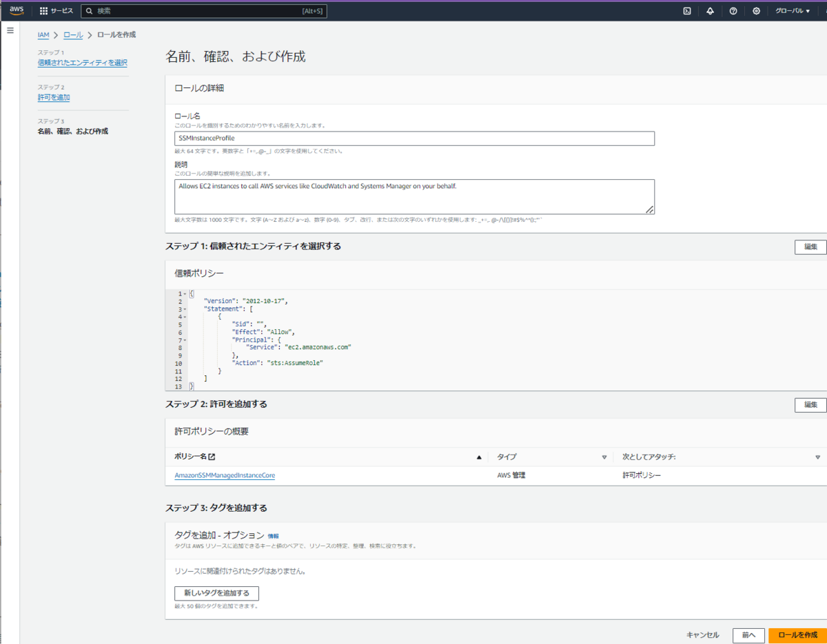Open the Services grid menu
The height and width of the screenshot is (644, 827).
(x=43, y=11)
